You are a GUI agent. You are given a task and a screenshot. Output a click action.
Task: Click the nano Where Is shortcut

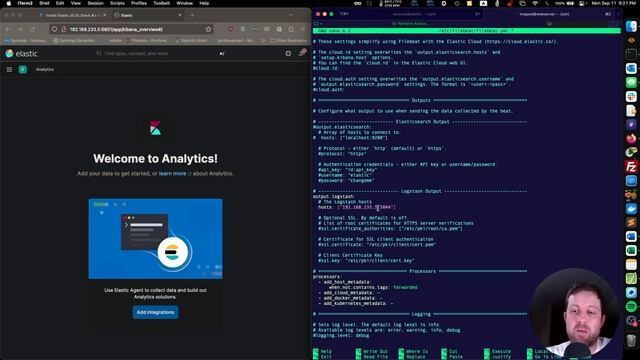point(413,351)
